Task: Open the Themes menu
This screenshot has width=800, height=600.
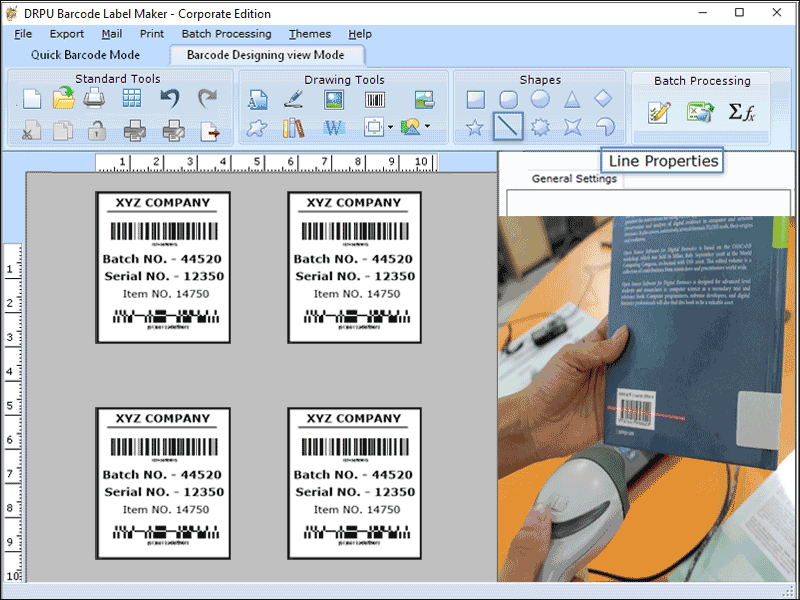Action: [309, 33]
